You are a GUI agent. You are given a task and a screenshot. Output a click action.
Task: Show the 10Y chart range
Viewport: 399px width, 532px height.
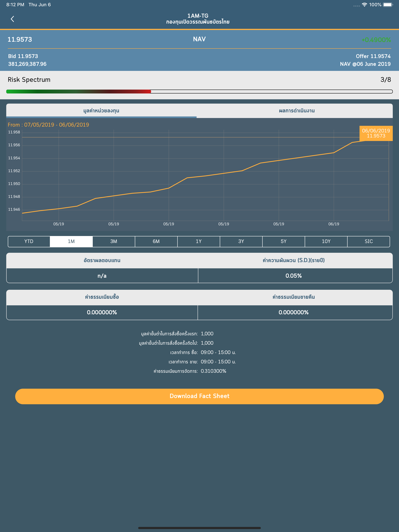click(326, 241)
